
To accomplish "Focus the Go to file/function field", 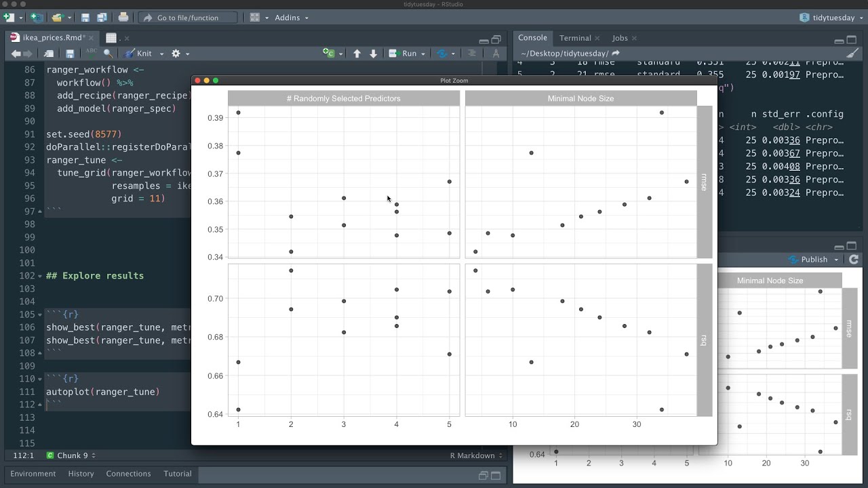I will pyautogui.click(x=188, y=18).
